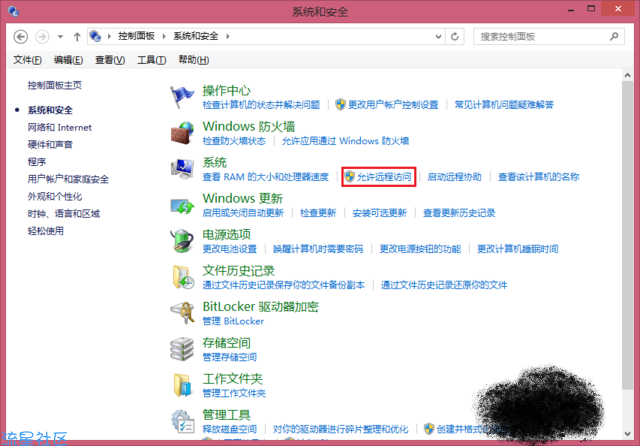Screen dimensions: 640x446
Task: Click the scrollbar down arrow
Action: 627,434
